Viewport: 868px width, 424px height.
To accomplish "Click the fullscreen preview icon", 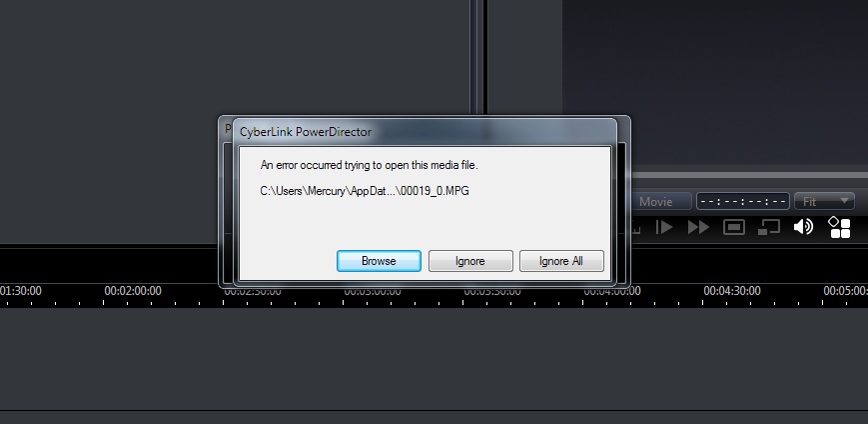I will pos(734,227).
